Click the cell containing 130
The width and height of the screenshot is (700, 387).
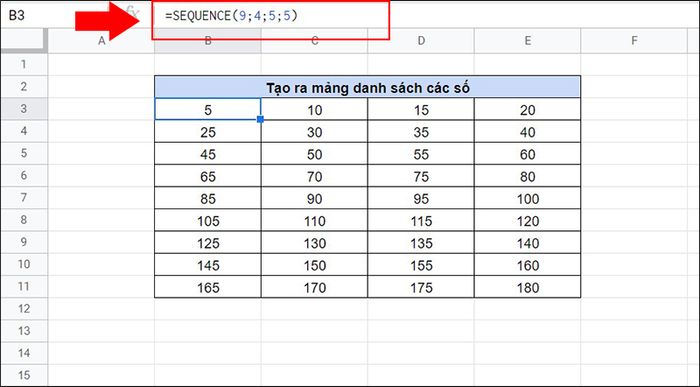[314, 242]
